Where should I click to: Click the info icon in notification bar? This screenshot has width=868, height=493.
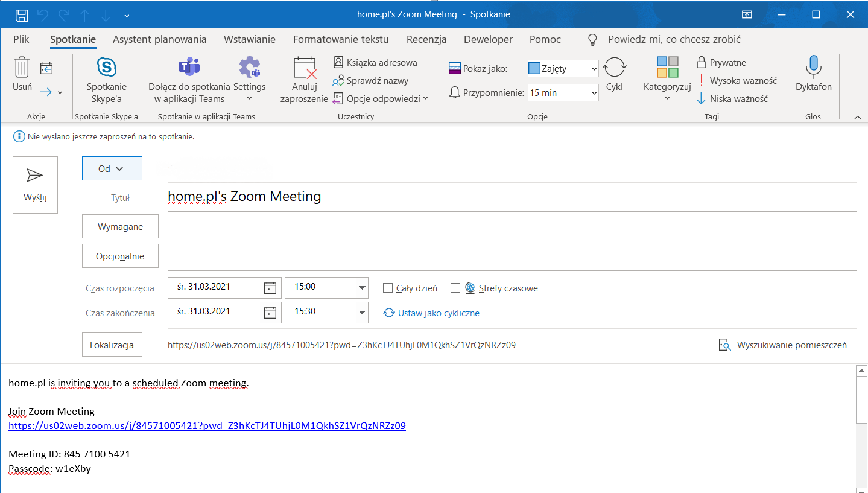pos(19,137)
